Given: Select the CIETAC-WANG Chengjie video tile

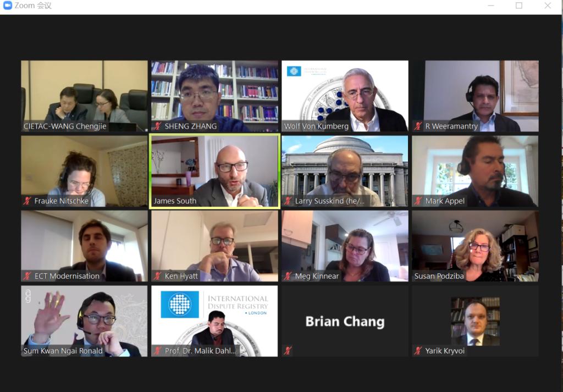Looking at the screenshot, I should (84, 96).
